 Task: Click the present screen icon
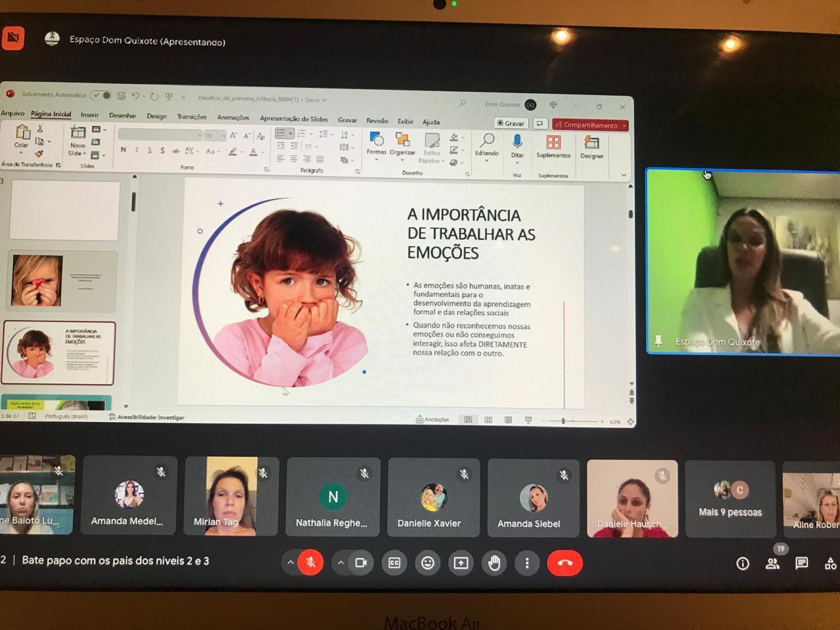[461, 563]
